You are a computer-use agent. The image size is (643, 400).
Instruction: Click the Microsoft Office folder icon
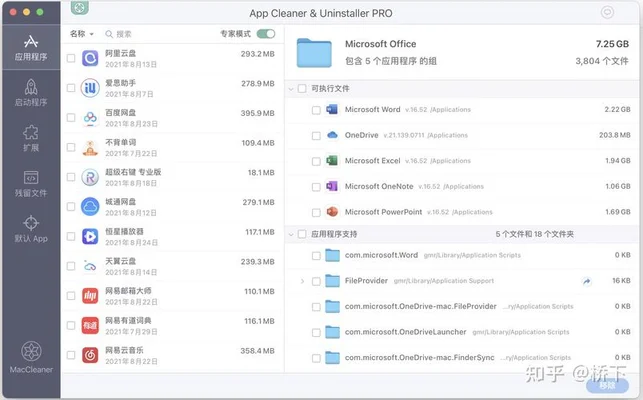[314, 53]
